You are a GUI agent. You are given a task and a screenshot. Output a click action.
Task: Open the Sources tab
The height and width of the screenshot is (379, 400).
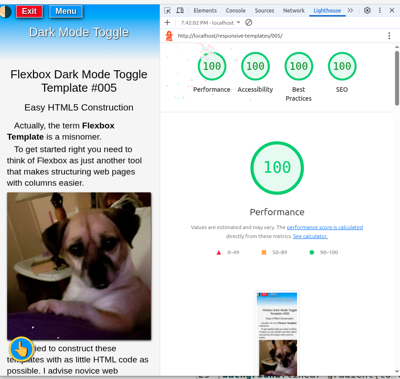pos(264,11)
